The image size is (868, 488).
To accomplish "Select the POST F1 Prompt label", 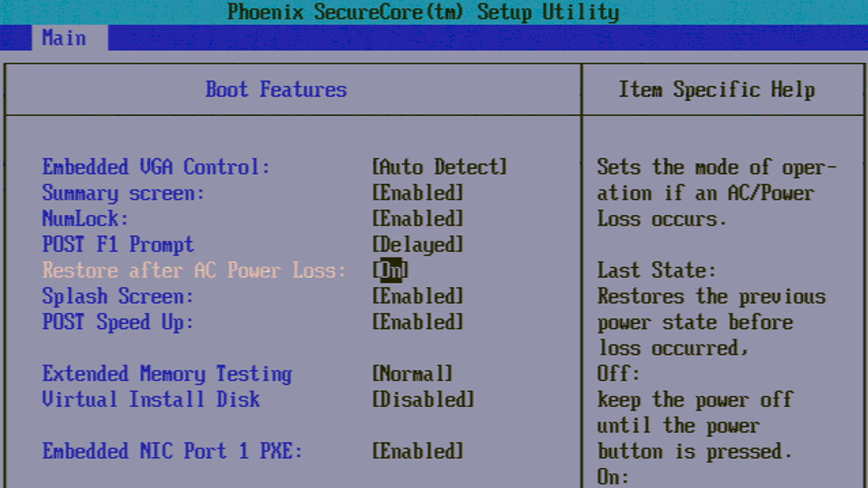I will pos(118,245).
